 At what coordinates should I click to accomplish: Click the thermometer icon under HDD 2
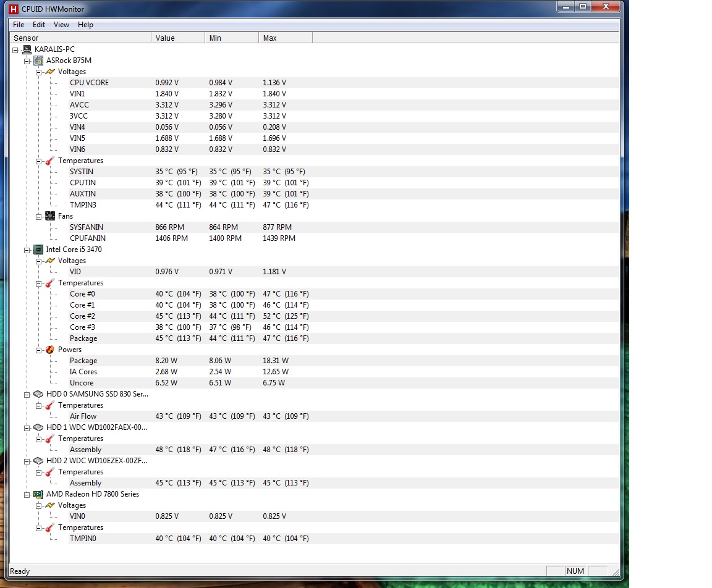(50, 472)
